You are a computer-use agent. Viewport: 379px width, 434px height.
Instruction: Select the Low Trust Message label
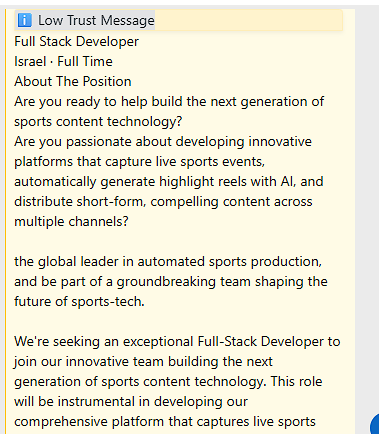point(96,20)
